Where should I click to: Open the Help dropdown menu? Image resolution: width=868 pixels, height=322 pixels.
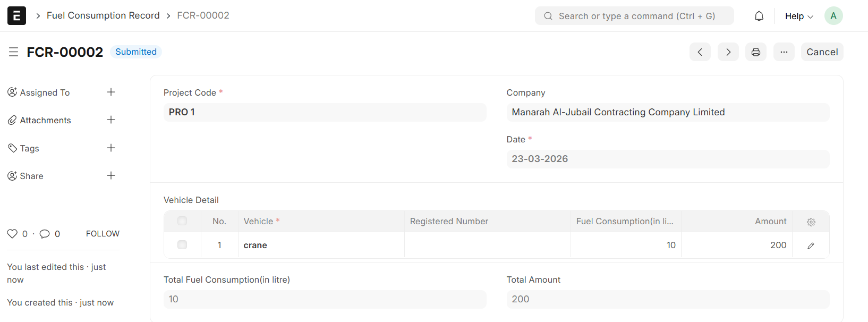coord(798,16)
